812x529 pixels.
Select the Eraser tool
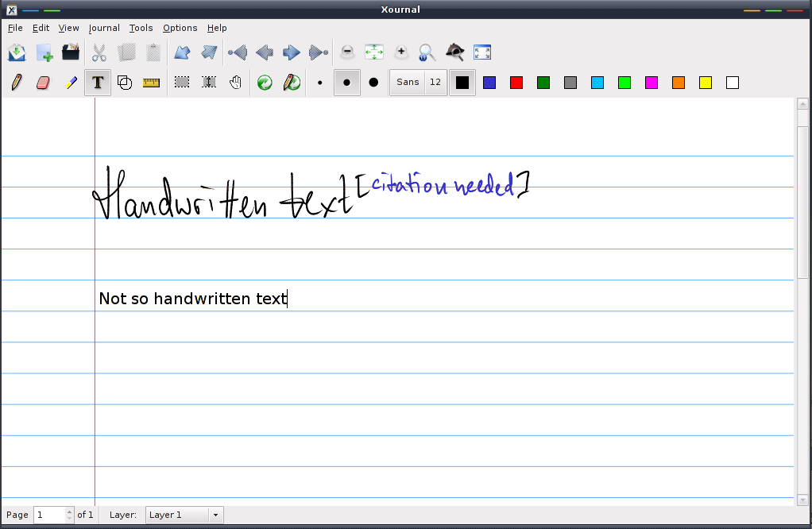[x=44, y=82]
